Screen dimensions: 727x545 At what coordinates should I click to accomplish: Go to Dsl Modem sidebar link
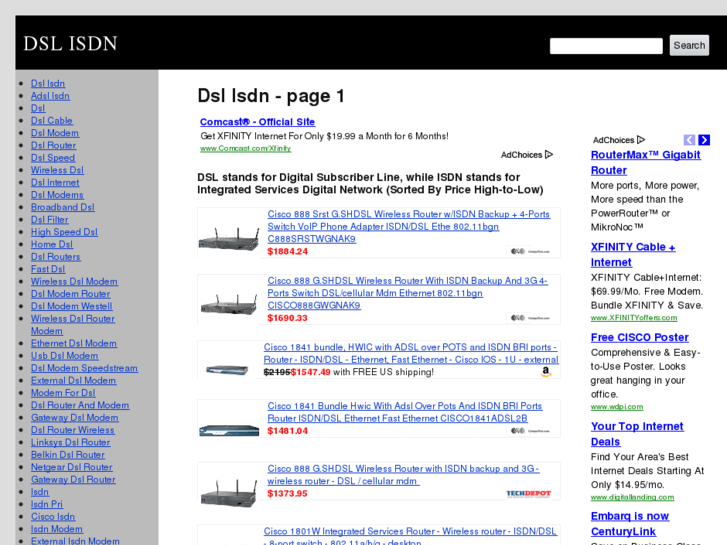(x=55, y=133)
